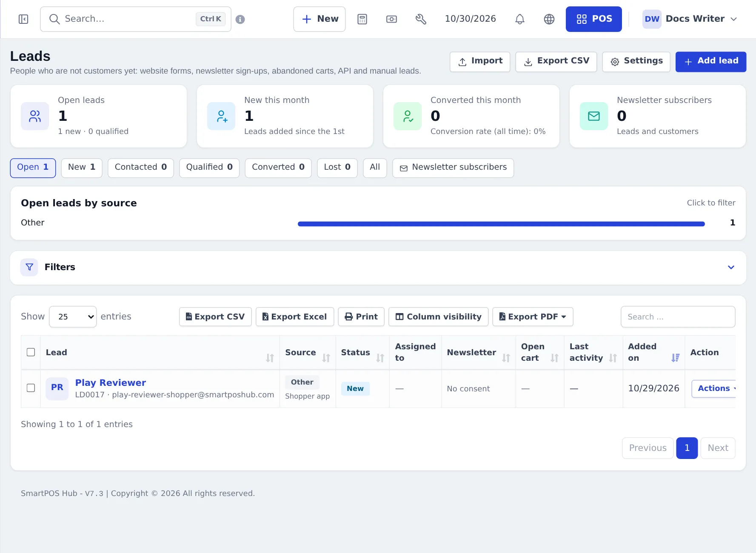Open notifications bell
Image resolution: width=756 pixels, height=553 pixels.
520,19
